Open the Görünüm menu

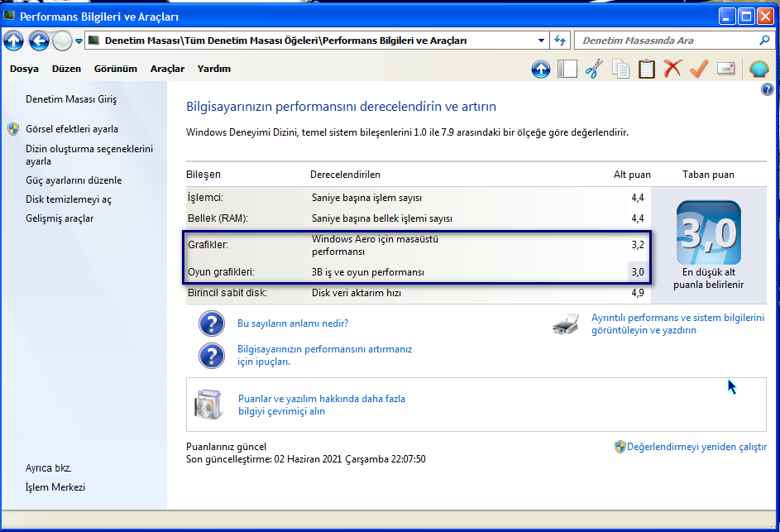116,69
